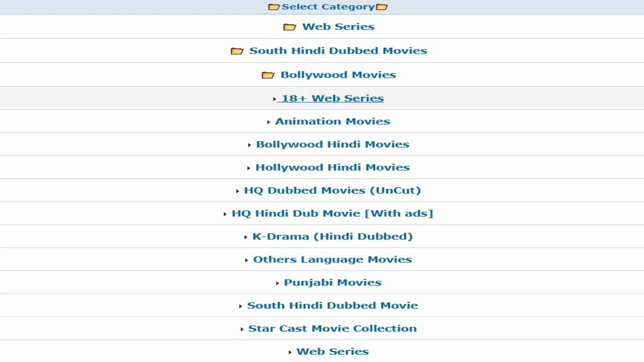The height and width of the screenshot is (362, 644).
Task: Open Animation Movies category
Action: (x=332, y=121)
